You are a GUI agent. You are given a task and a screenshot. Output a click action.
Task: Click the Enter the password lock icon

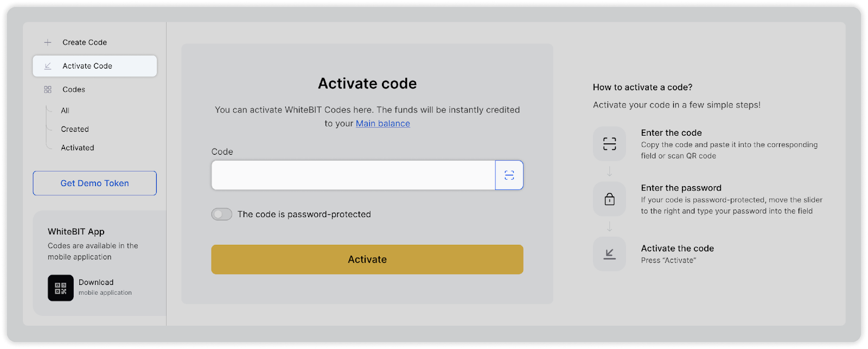pyautogui.click(x=609, y=199)
